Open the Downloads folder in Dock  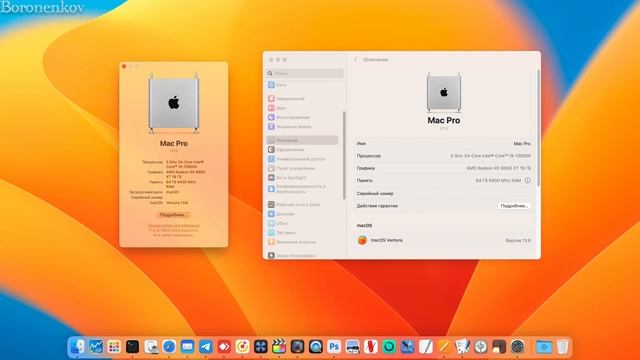(x=544, y=347)
